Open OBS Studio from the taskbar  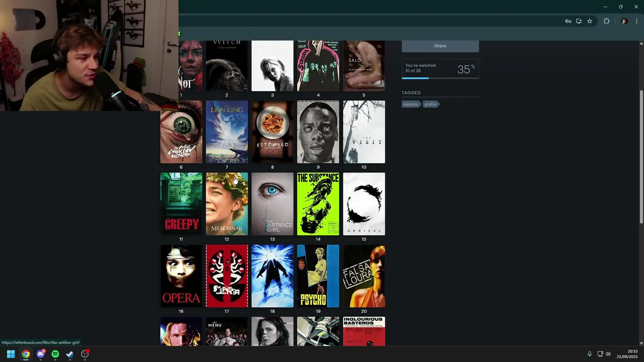[85, 354]
